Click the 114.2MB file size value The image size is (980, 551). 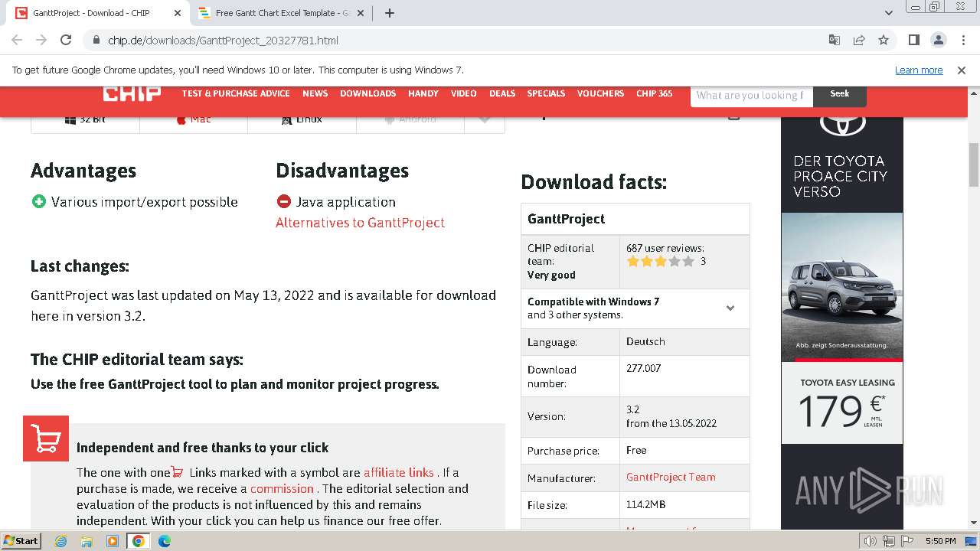pyautogui.click(x=645, y=504)
